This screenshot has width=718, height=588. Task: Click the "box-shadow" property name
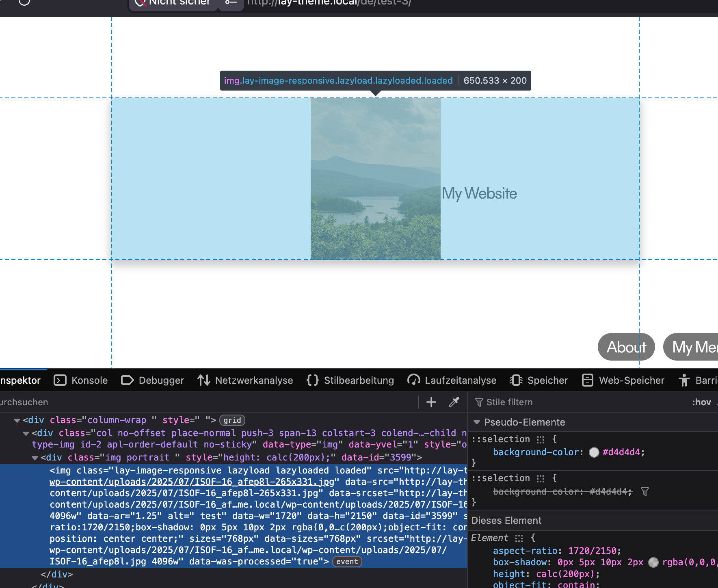(520, 562)
